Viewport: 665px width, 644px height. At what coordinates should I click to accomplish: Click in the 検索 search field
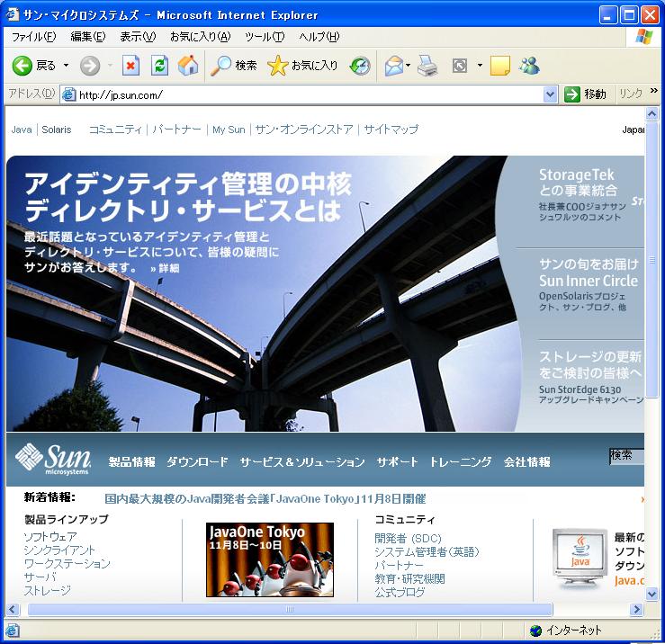pos(626,456)
